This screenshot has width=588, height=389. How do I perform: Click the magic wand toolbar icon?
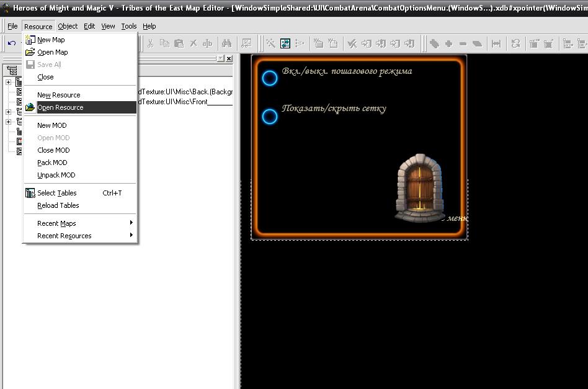click(x=271, y=43)
